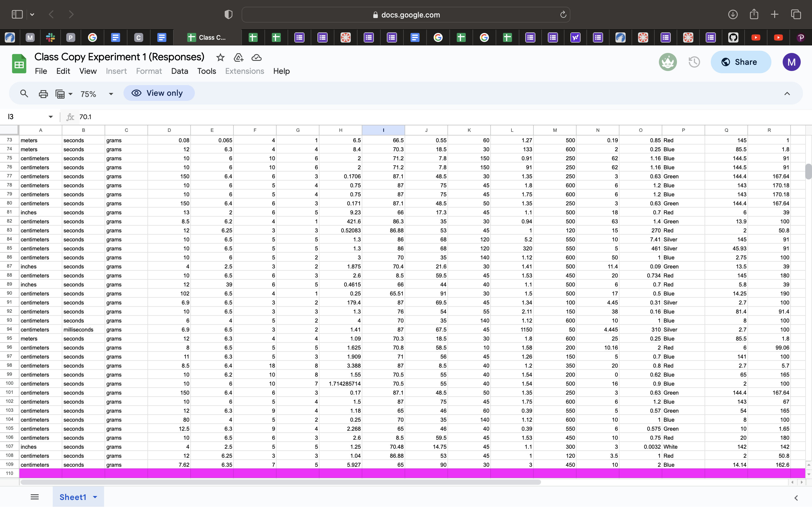Screen dimensions: 812x507
Task: Open the account avatar M
Action: pyautogui.click(x=791, y=62)
